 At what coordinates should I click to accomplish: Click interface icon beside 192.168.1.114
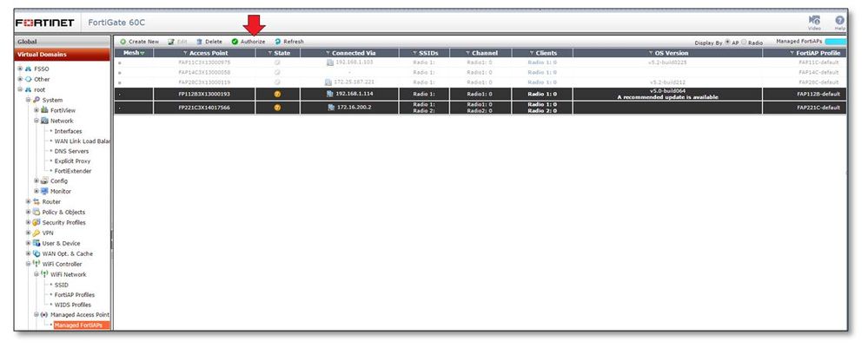point(330,94)
